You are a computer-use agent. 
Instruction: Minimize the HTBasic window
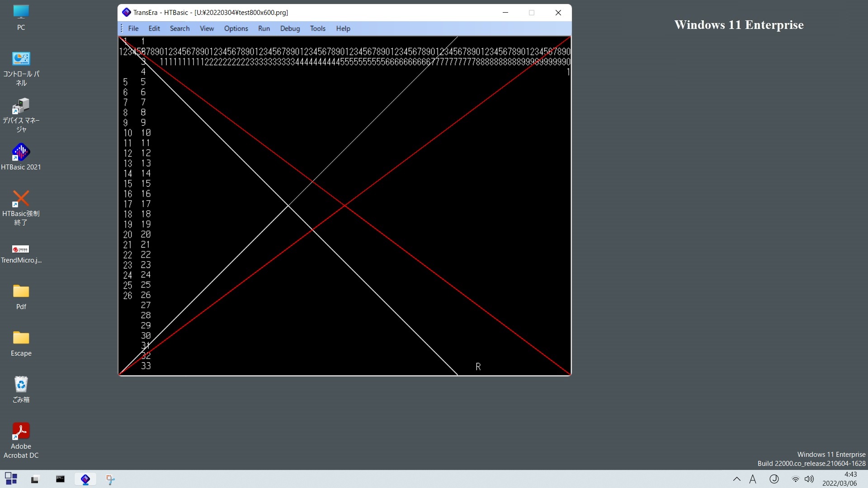[505, 13]
